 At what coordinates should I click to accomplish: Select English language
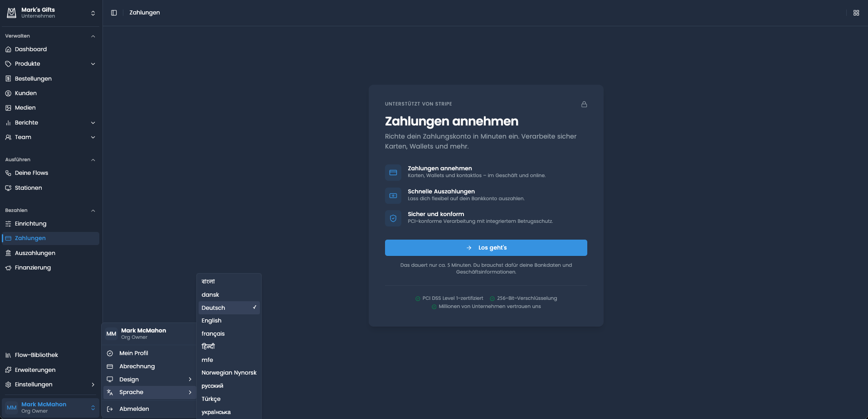point(229,321)
